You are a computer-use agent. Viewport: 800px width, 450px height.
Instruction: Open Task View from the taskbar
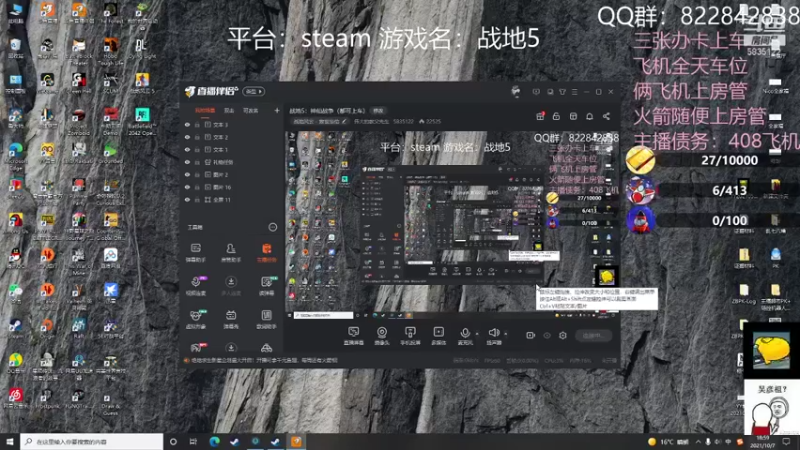click(x=193, y=441)
